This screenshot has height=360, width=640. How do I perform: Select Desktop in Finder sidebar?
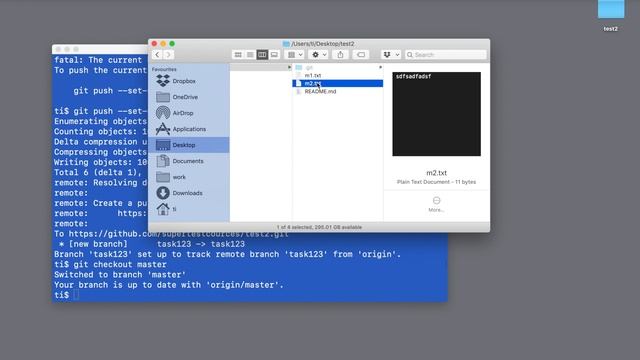tap(189, 145)
